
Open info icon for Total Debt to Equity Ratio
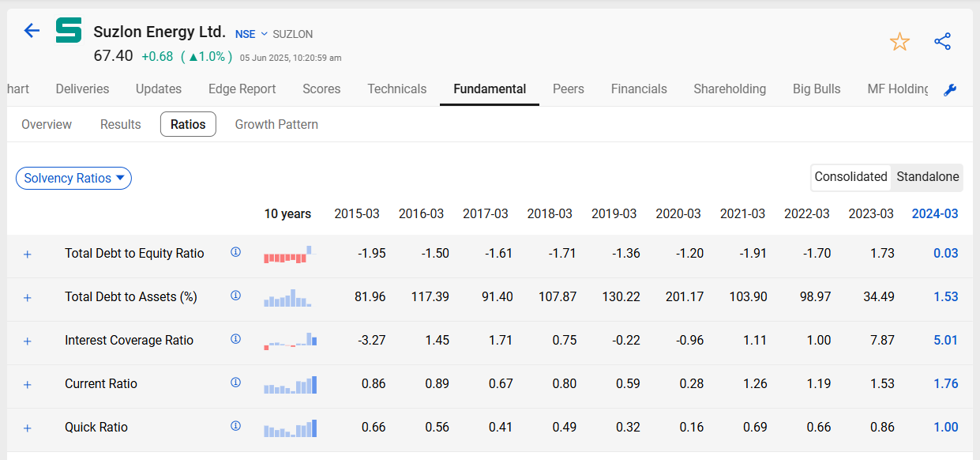tap(235, 252)
